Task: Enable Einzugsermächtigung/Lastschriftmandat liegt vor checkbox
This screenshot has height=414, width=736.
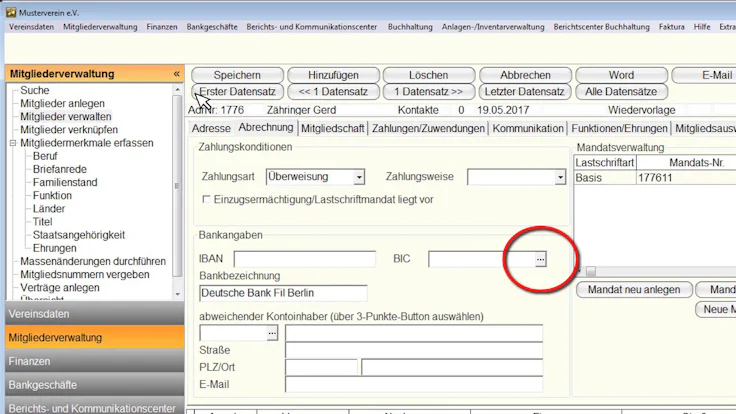Action: (206, 199)
